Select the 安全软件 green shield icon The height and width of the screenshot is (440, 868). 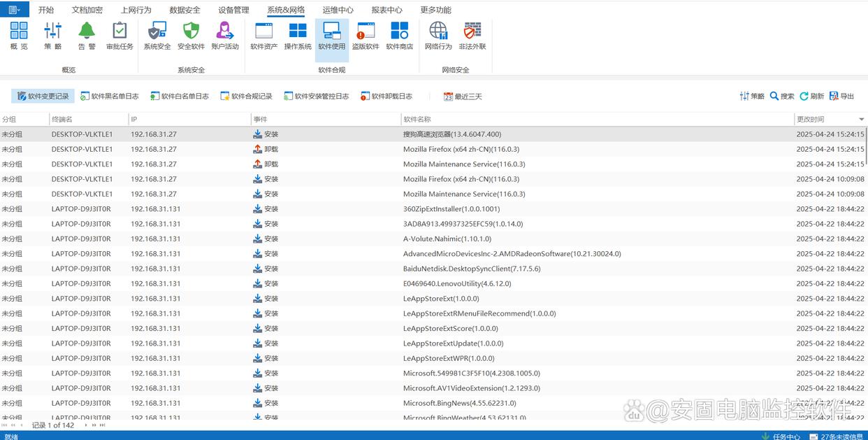click(191, 36)
